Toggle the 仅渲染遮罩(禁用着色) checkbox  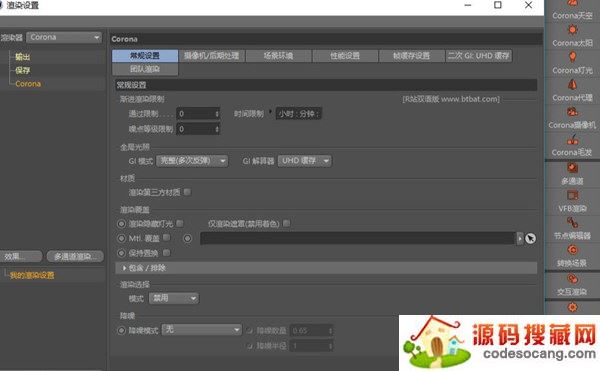tap(286, 223)
